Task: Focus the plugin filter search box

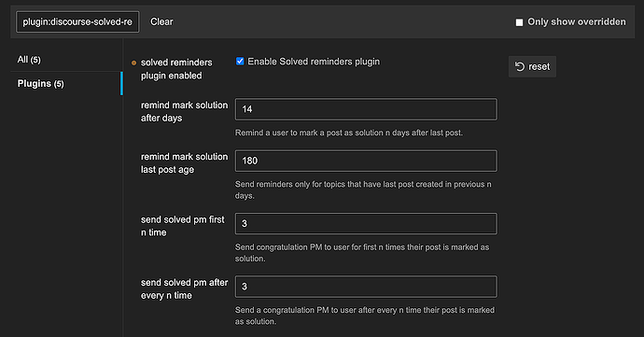Action: pos(77,21)
